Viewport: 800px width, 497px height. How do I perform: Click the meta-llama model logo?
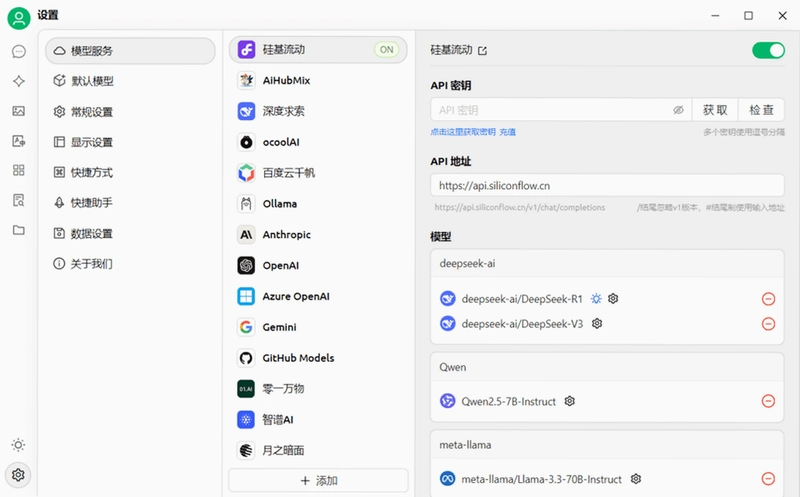click(x=448, y=479)
